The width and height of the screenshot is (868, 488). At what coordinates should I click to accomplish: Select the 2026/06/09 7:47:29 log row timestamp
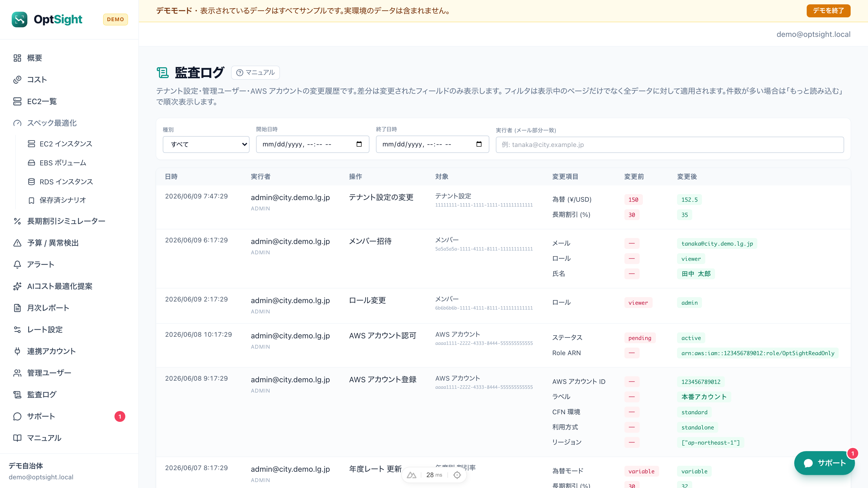(x=196, y=196)
